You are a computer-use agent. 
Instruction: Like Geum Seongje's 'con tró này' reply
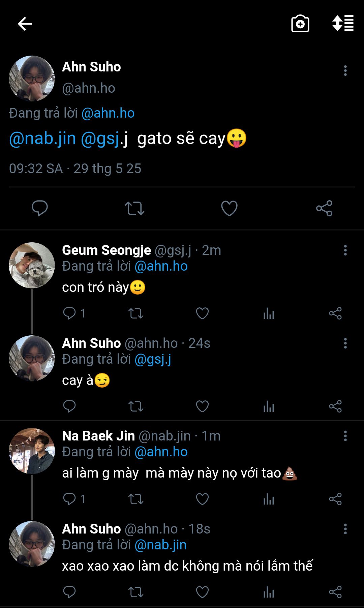pyautogui.click(x=202, y=313)
